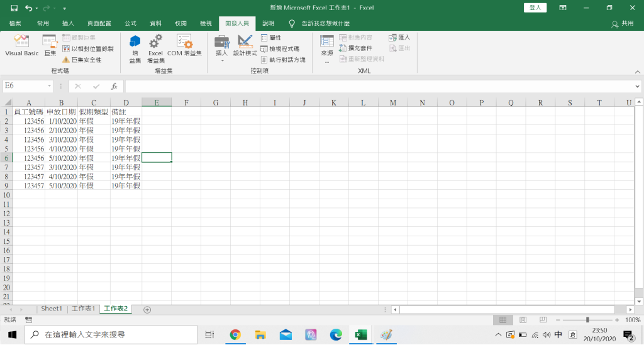The height and width of the screenshot is (362, 644).
Task: Add a new sheet with plus button
Action: click(147, 309)
